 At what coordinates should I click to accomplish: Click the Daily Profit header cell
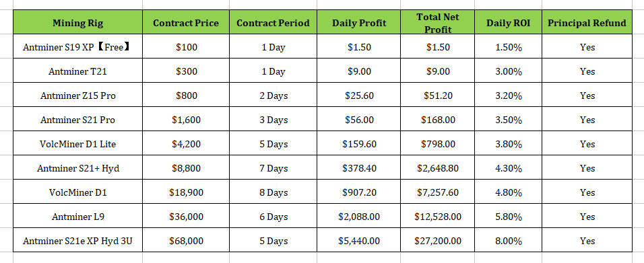coord(359,22)
